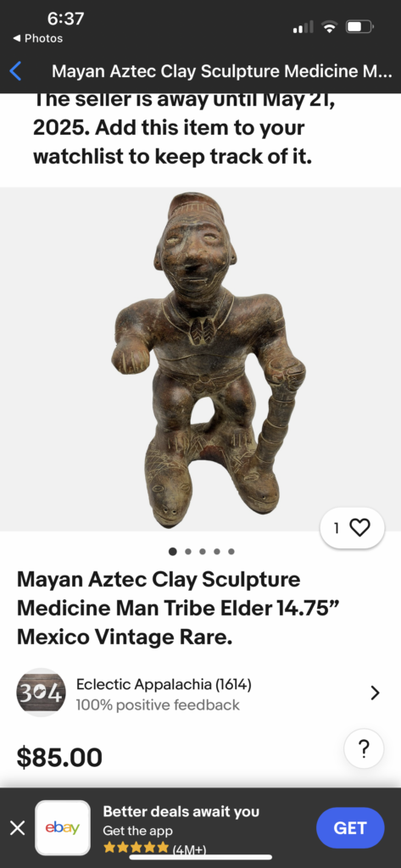Tap the eBay logo app icon
The width and height of the screenshot is (401, 868).
pyautogui.click(x=63, y=827)
